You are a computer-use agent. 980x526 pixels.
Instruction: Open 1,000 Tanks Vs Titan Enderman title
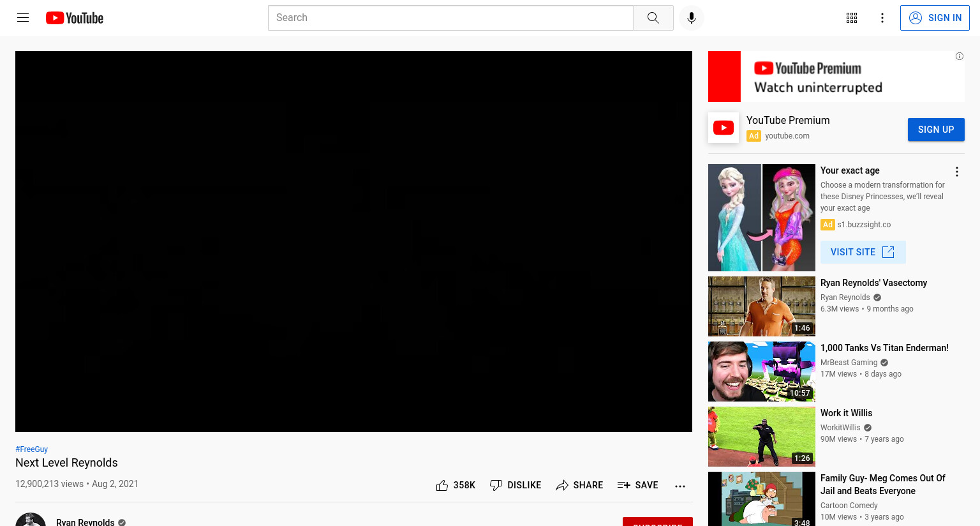[x=884, y=348]
